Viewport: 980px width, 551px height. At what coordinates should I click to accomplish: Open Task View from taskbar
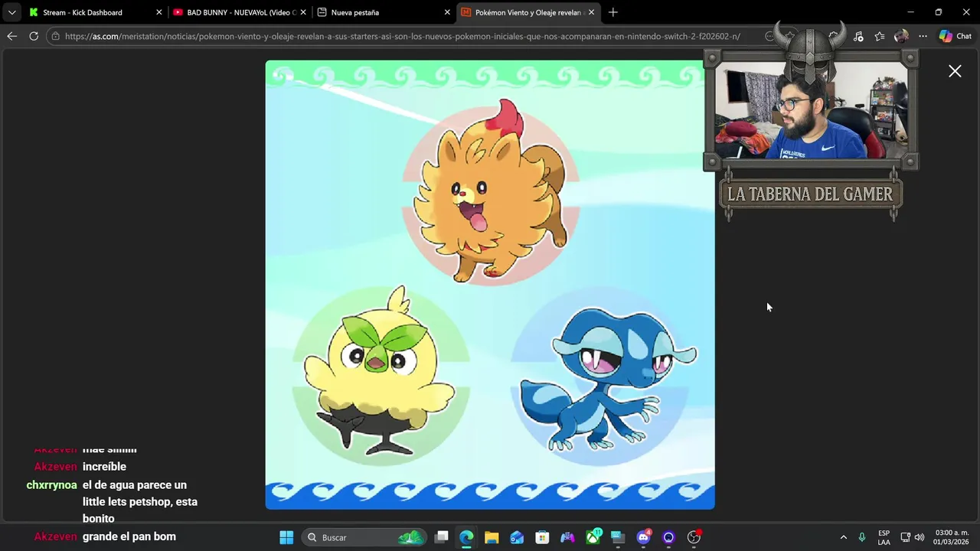tap(442, 537)
